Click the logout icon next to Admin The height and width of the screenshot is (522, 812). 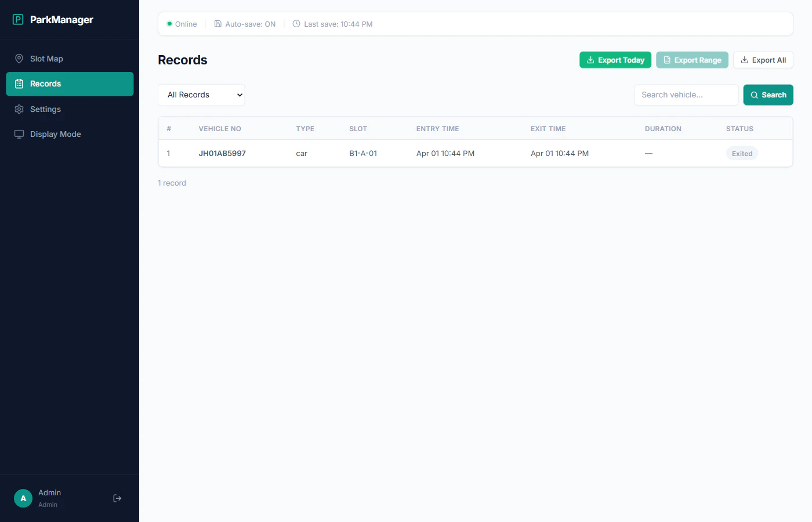click(x=117, y=498)
